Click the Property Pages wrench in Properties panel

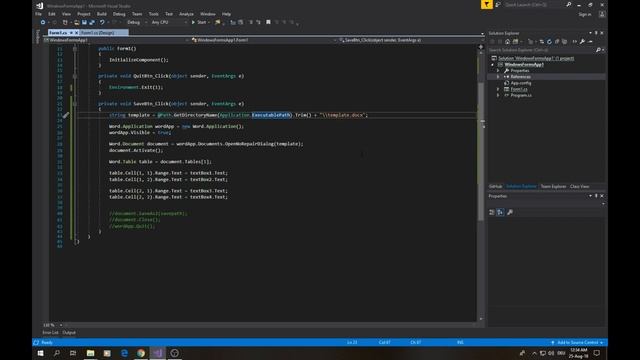(x=510, y=212)
